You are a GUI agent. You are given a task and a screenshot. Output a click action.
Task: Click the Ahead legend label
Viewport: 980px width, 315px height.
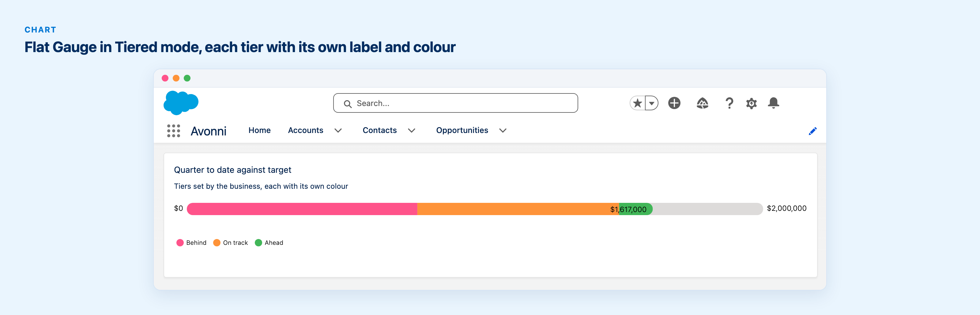coord(274,243)
